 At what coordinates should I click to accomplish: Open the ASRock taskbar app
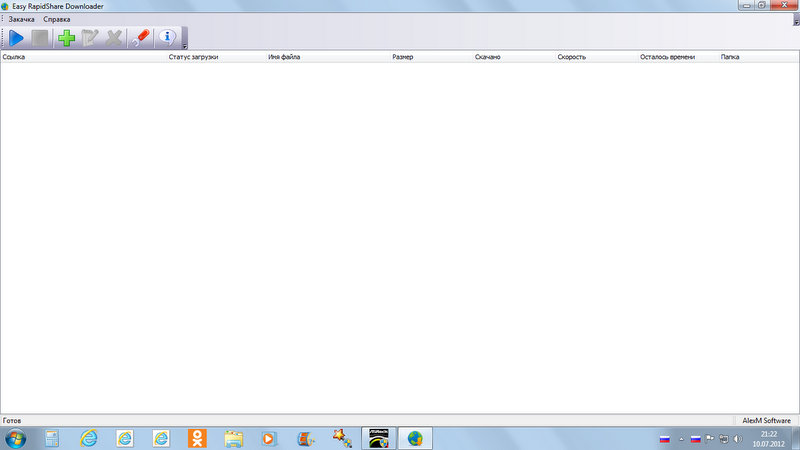[x=379, y=439]
